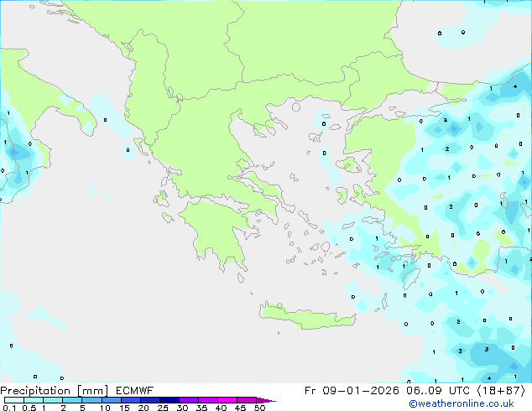
Task: Click the '45' legend value label
Action: [x=240, y=408]
